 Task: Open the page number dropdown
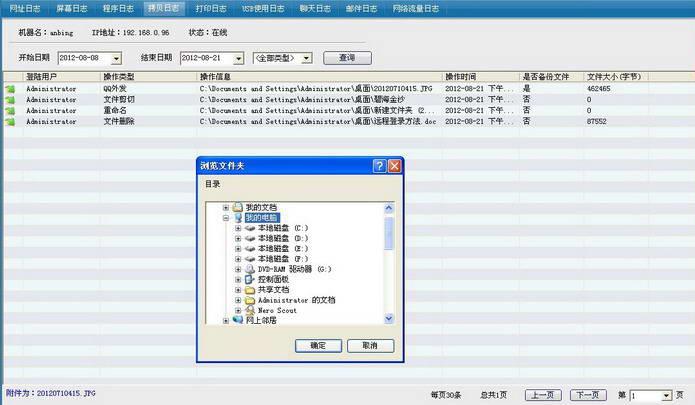pos(665,396)
